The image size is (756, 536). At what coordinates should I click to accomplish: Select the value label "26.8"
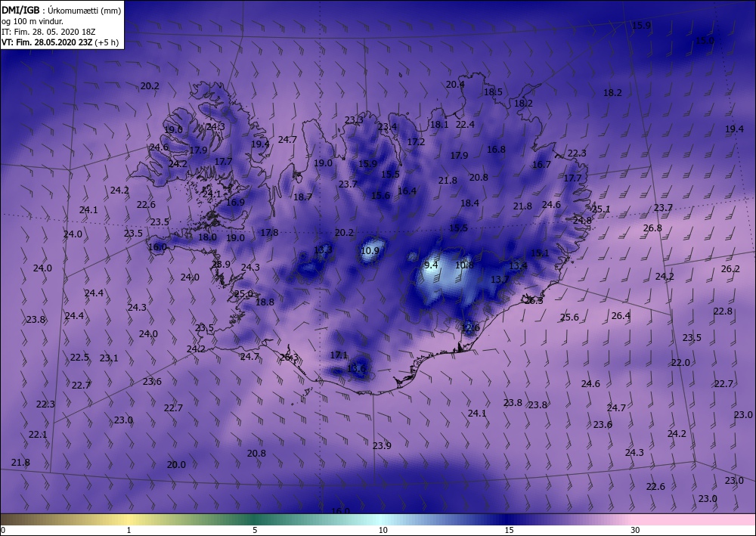click(x=652, y=228)
